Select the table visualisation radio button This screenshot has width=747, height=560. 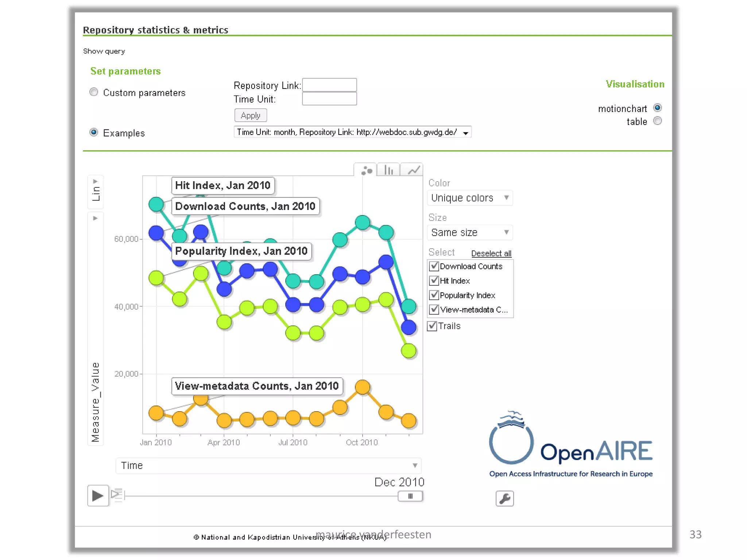point(657,121)
